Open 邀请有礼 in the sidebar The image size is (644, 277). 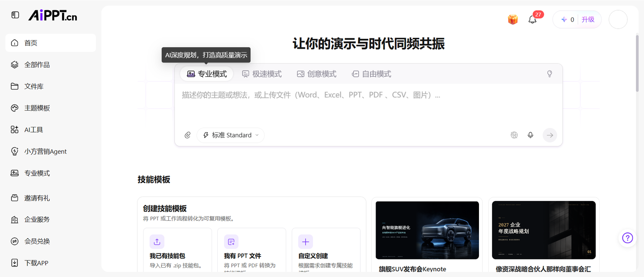(x=51, y=198)
